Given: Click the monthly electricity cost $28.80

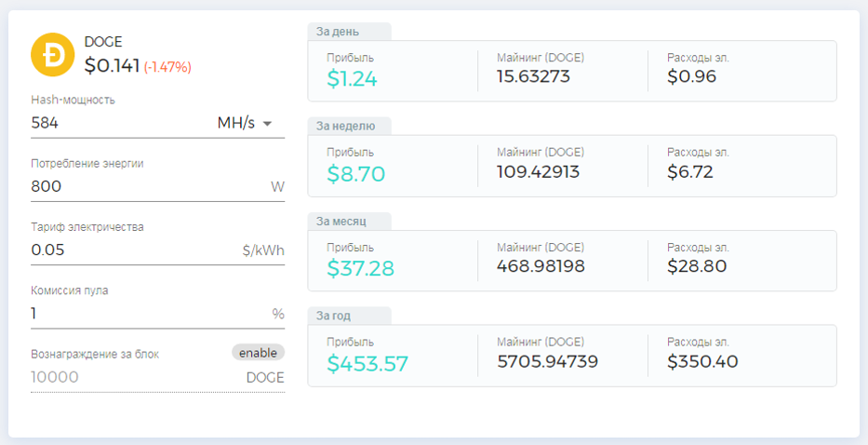Looking at the screenshot, I should (697, 266).
